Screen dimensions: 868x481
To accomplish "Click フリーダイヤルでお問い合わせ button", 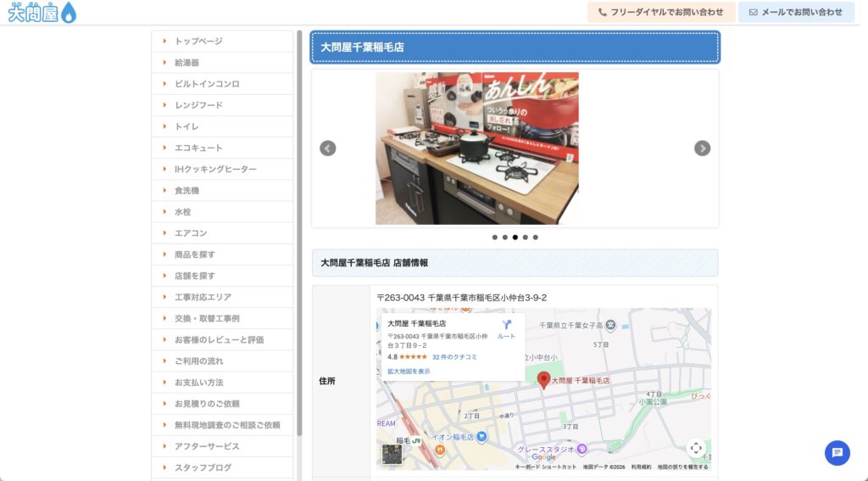I will coord(649,12).
